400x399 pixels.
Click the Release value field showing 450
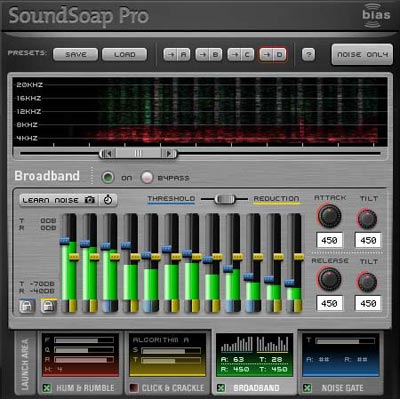(329, 303)
